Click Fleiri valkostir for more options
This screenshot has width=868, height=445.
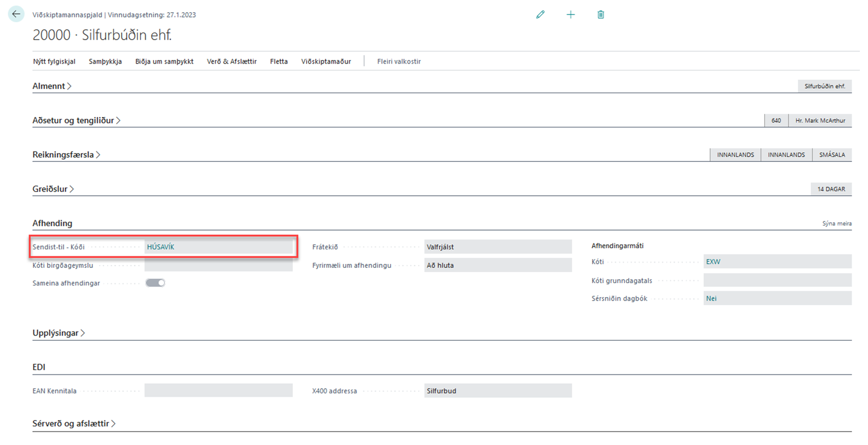click(399, 61)
